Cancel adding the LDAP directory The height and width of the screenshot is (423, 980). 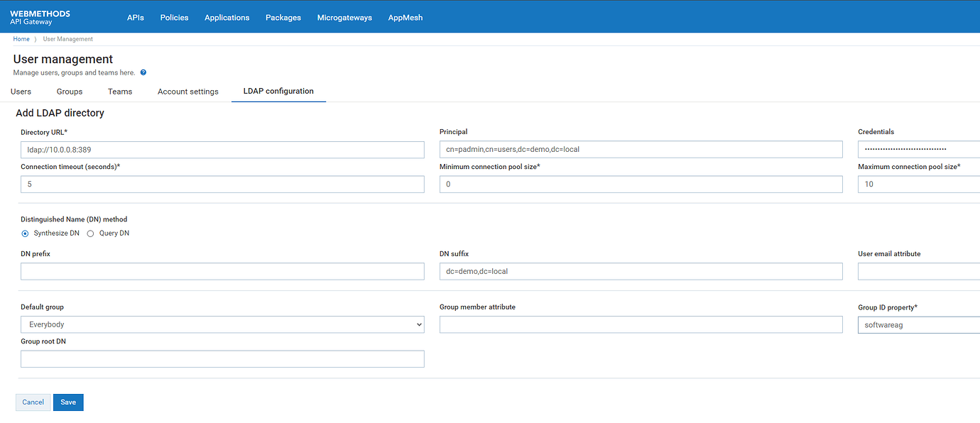coord(33,402)
